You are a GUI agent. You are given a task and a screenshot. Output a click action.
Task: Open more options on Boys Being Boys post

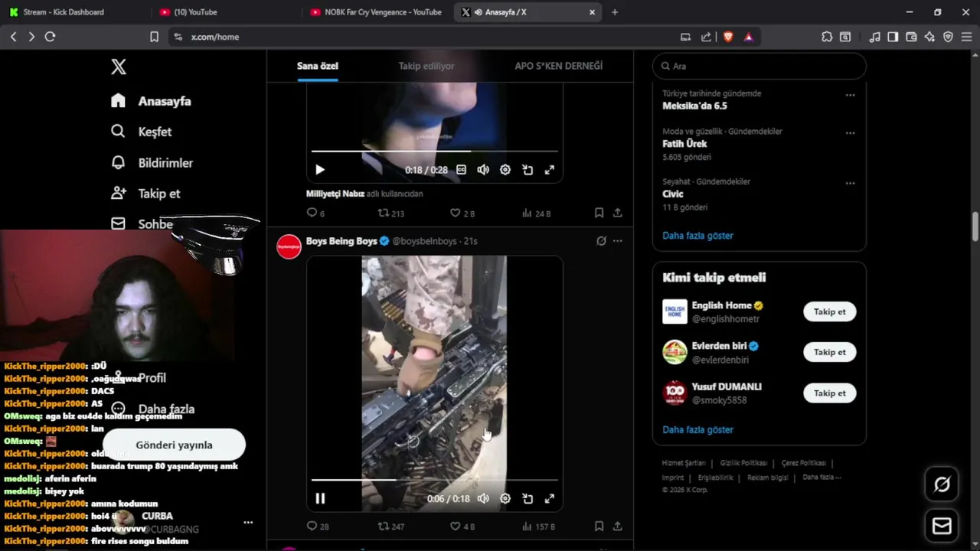[x=618, y=241]
